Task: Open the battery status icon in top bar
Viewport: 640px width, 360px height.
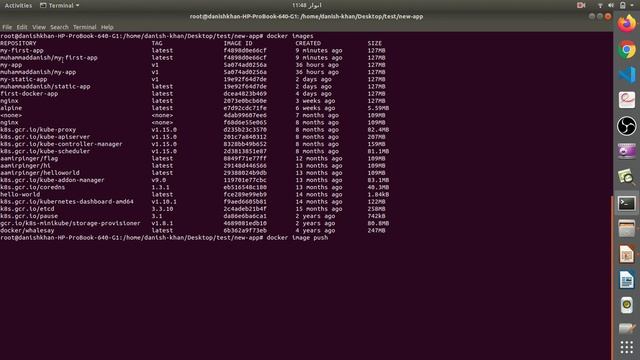Action: (622, 5)
